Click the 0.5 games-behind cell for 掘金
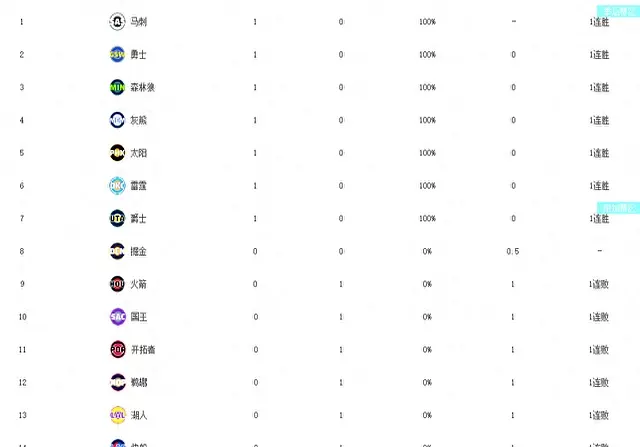This screenshot has width=640, height=447. (x=512, y=251)
